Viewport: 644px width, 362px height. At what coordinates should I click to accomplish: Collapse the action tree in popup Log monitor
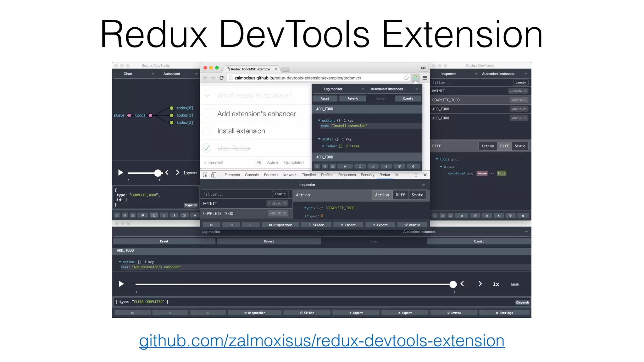tap(319, 120)
